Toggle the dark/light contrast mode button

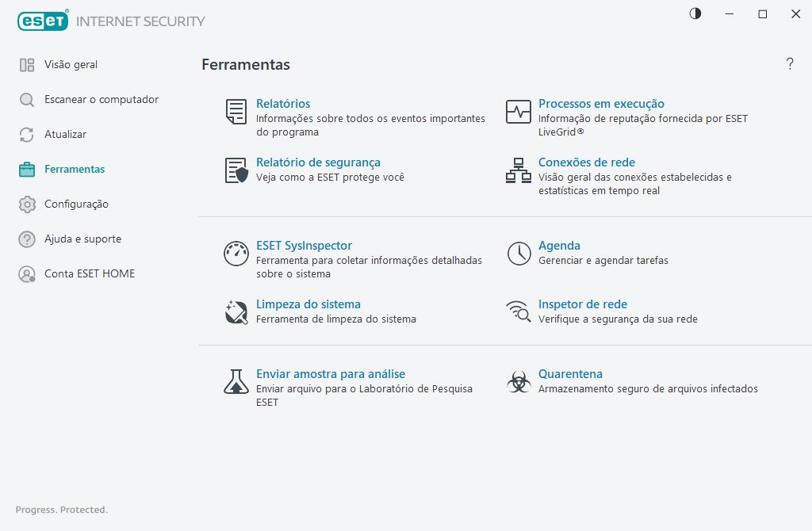point(695,13)
